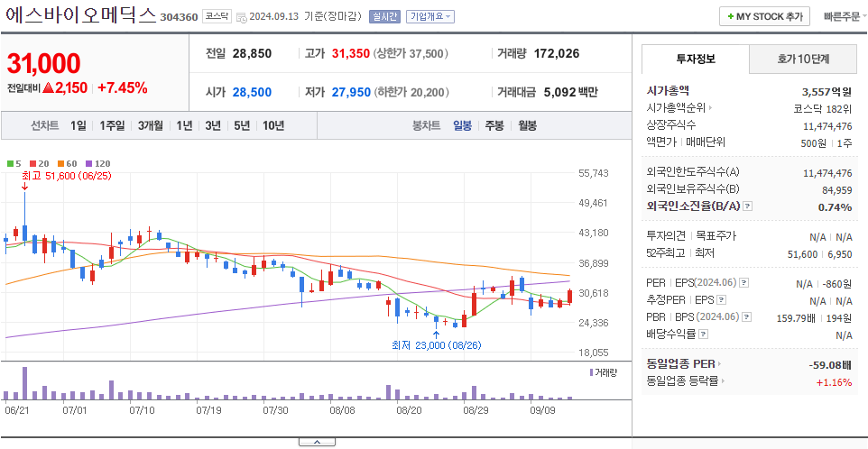Click the 52주최고 최저 value 51,600
The width and height of the screenshot is (868, 449).
pyautogui.click(x=801, y=254)
